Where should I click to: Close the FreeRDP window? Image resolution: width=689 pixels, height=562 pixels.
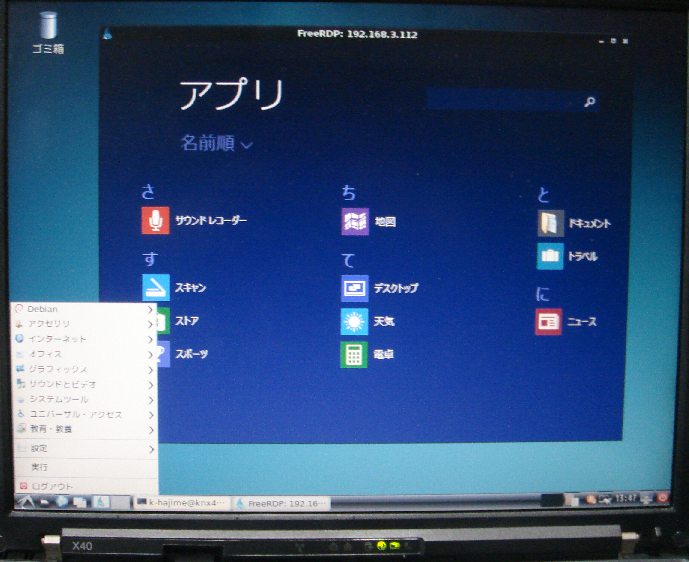(x=625, y=41)
